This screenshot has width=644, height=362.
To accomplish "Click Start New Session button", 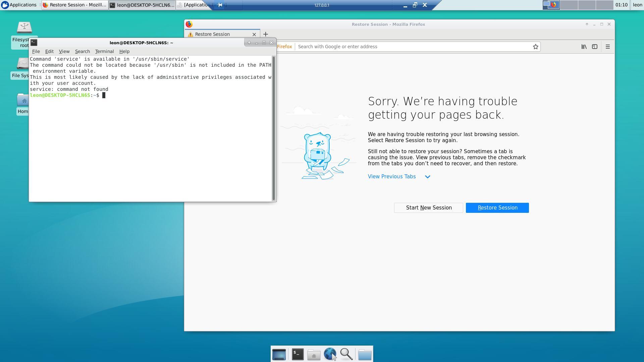I will [429, 208].
